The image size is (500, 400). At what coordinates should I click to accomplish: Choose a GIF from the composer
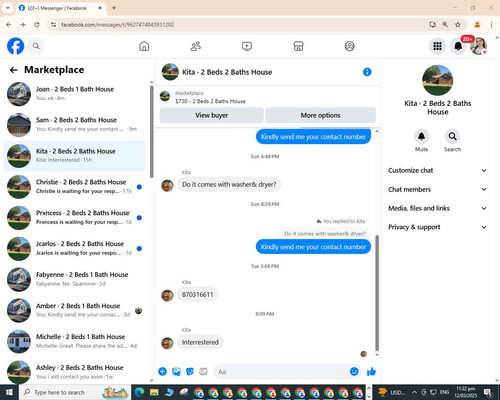click(x=203, y=371)
